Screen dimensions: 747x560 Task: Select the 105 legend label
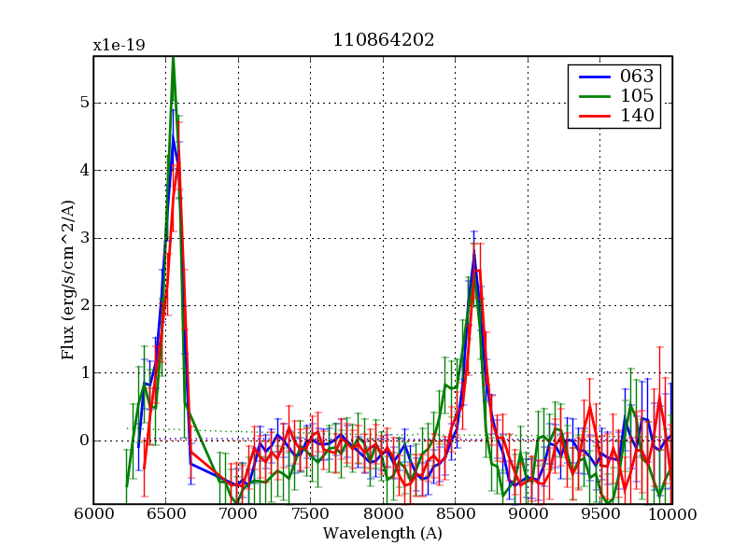click(x=636, y=95)
